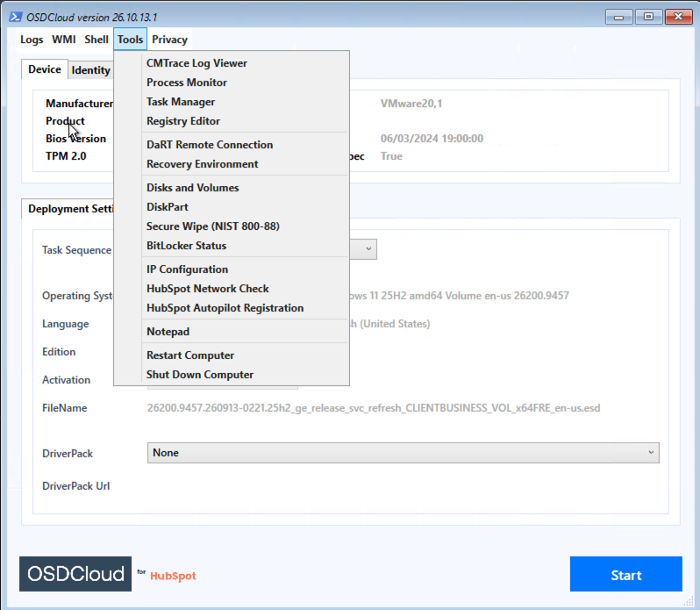700x610 pixels.
Task: Open Disks and Volumes
Action: point(245,188)
